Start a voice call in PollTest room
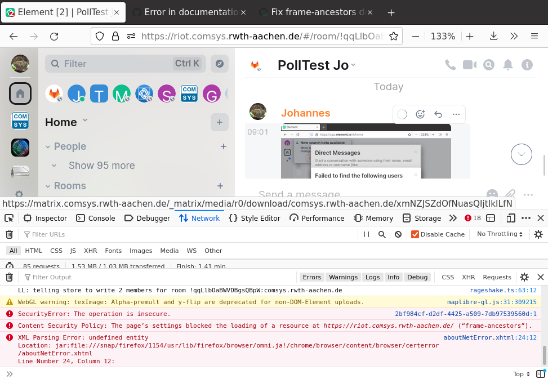548x392 pixels. (450, 65)
